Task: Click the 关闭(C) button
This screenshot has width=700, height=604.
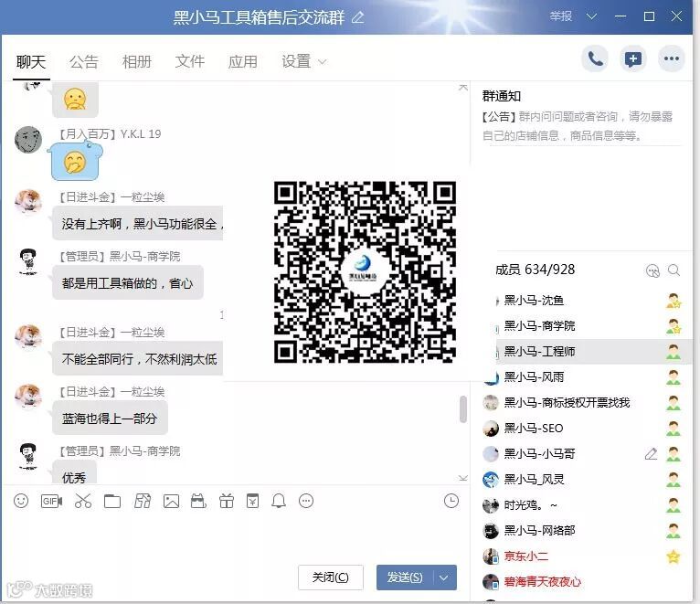Action: [331, 578]
